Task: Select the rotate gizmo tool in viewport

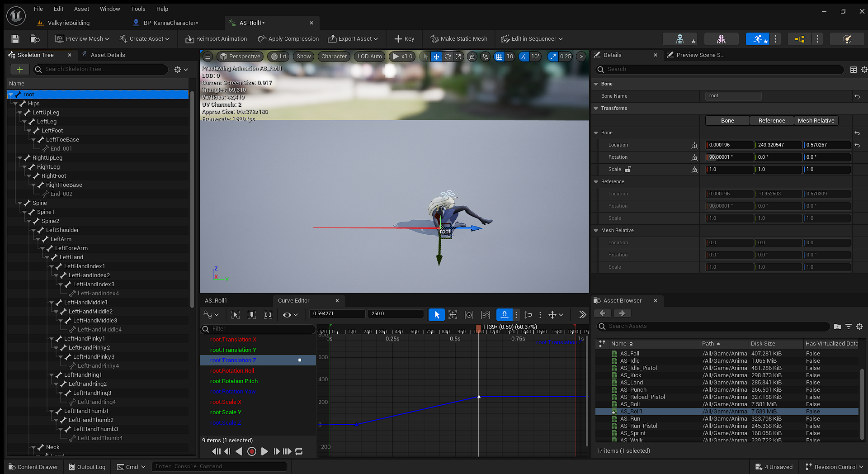Action: 448,57
